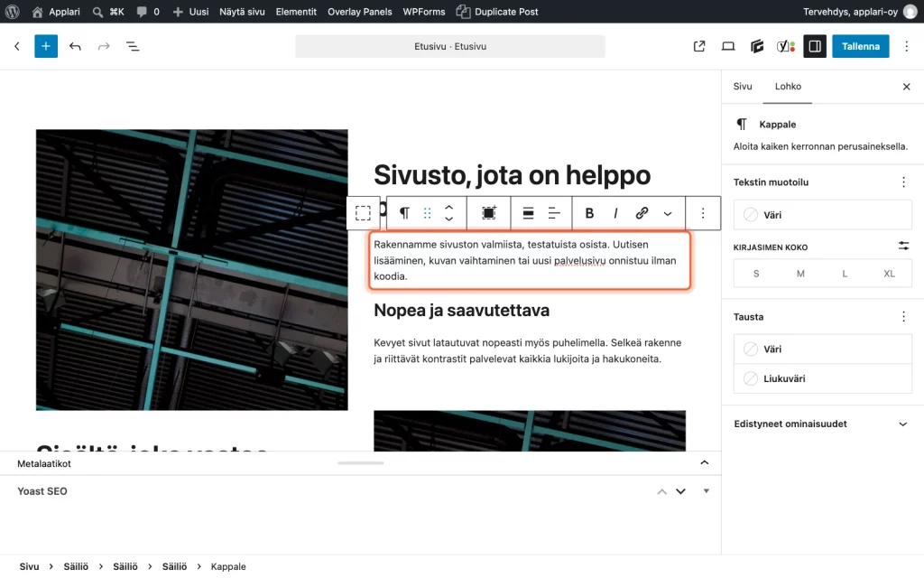
Task: Open the preview device view icon
Action: [728, 46]
